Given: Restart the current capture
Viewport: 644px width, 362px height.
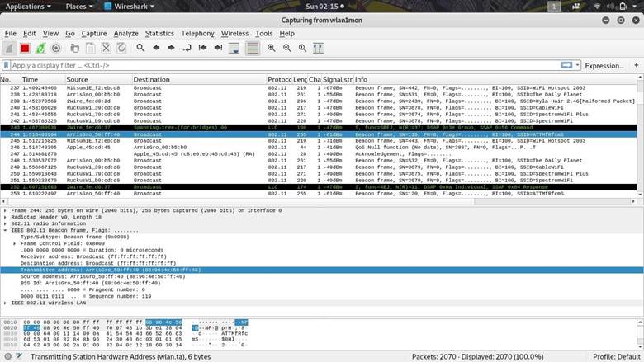Looking at the screenshot, I should pyautogui.click(x=41, y=49).
